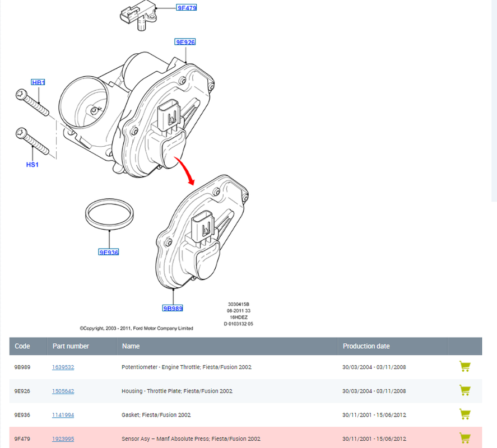The image size is (497, 448).
Task: Add part 9F479 sensor to cart
Action: tap(465, 438)
